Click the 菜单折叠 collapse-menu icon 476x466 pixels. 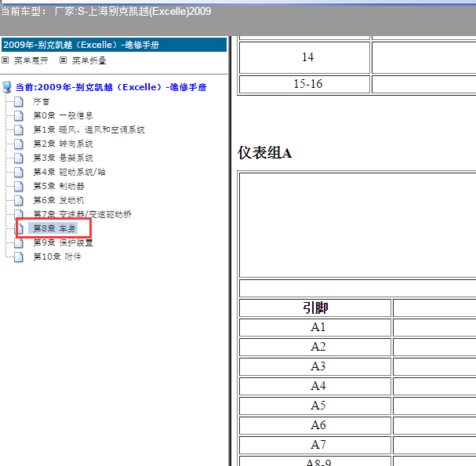click(63, 60)
